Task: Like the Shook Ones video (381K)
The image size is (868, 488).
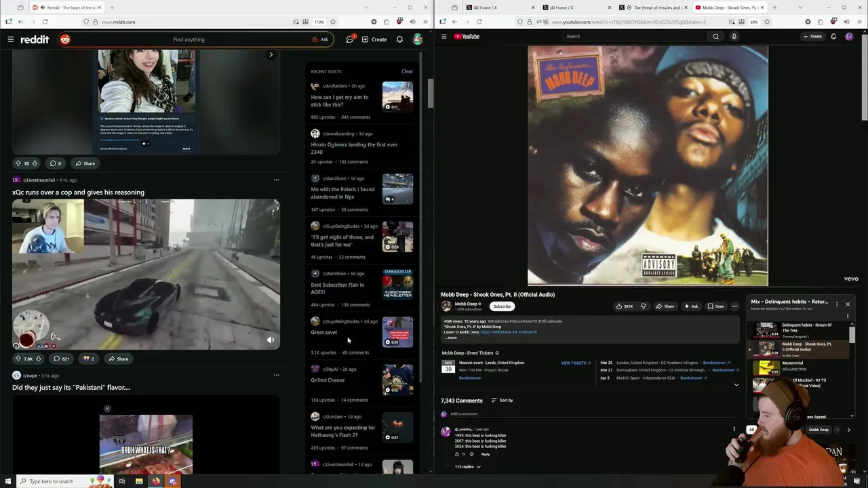Action: (625, 306)
